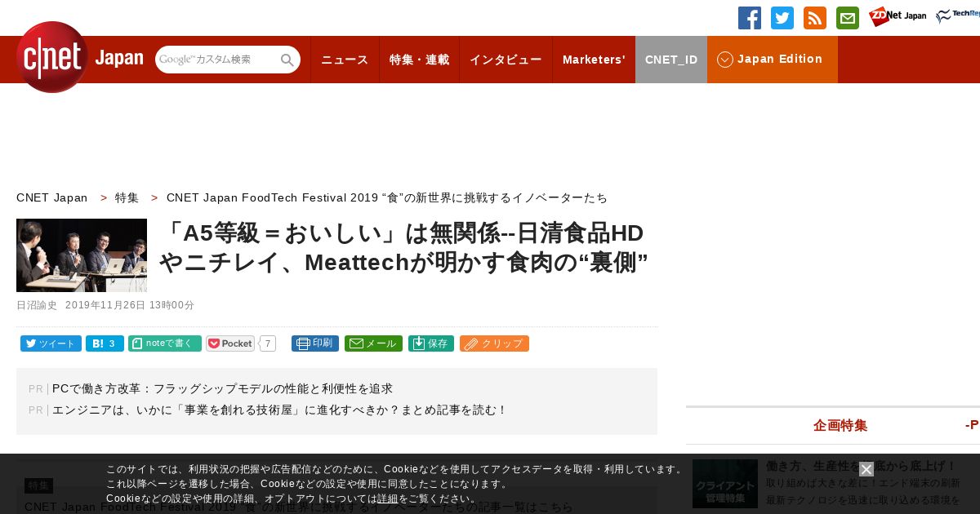Open the article panel photo thumbnail
The width and height of the screenshot is (980, 514).
82,255
